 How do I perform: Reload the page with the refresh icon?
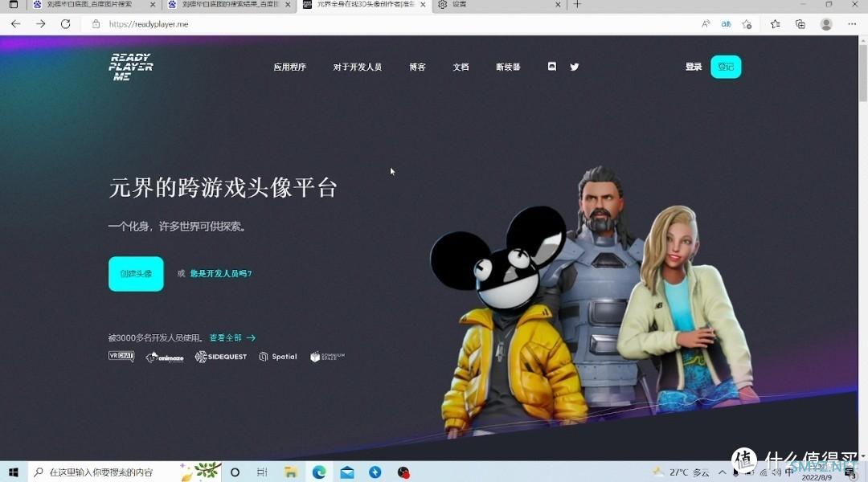pyautogui.click(x=65, y=24)
